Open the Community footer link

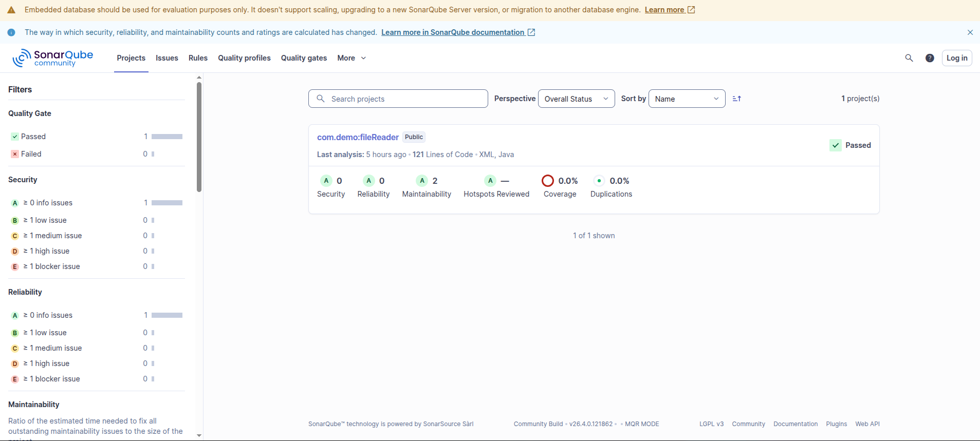748,424
